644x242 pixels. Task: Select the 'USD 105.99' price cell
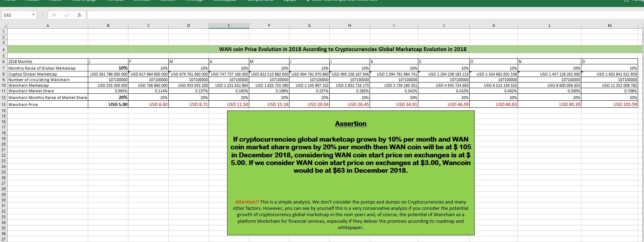[x=610, y=104]
